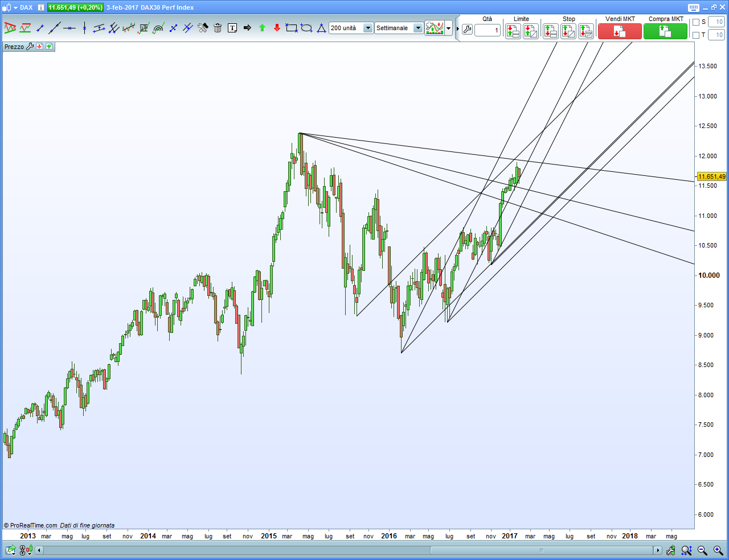This screenshot has width=729, height=560.
Task: Select the triangle pattern drawing tool
Action: (x=10, y=28)
